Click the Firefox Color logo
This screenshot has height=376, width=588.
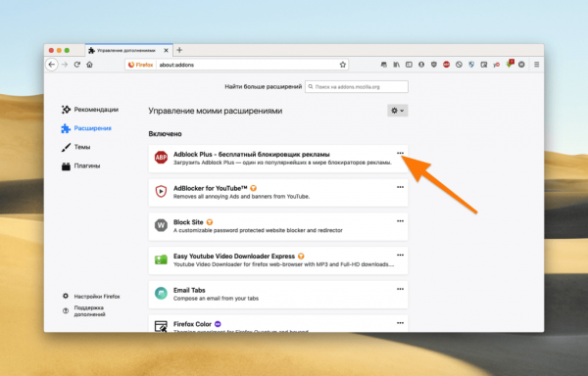pyautogui.click(x=161, y=326)
